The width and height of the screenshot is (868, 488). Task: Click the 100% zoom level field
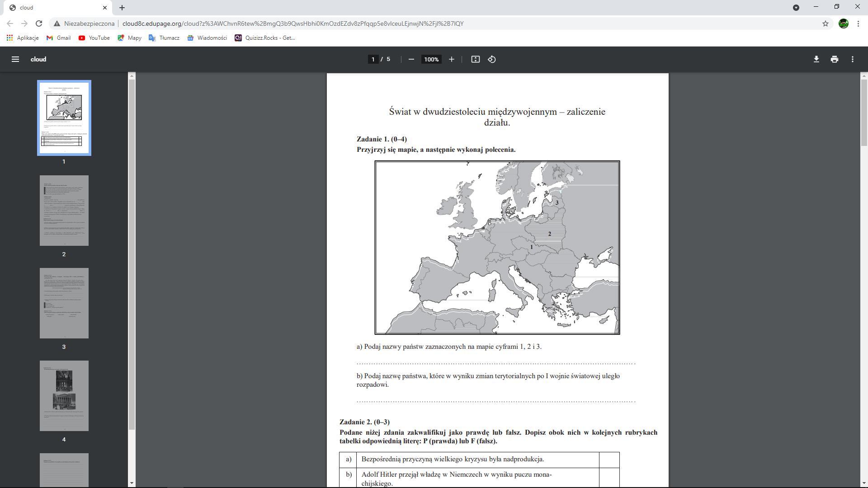[431, 59]
